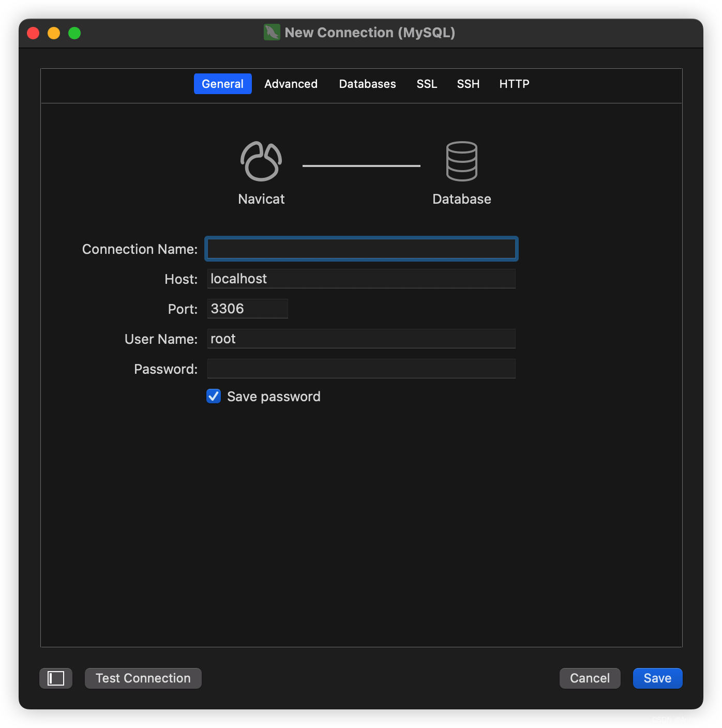
Task: Focus the Connection Name input field
Action: coord(362,249)
